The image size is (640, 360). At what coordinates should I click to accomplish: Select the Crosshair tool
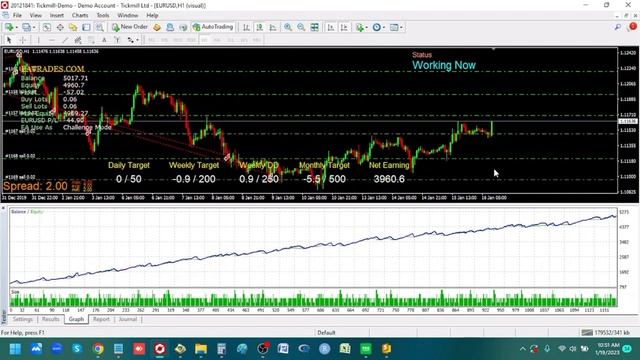click(23, 40)
